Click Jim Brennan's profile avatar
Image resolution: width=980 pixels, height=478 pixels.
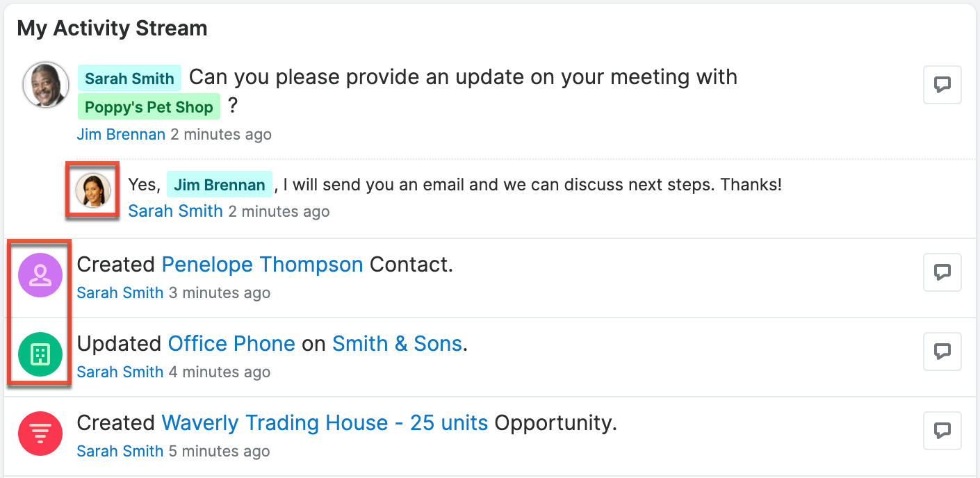[46, 85]
